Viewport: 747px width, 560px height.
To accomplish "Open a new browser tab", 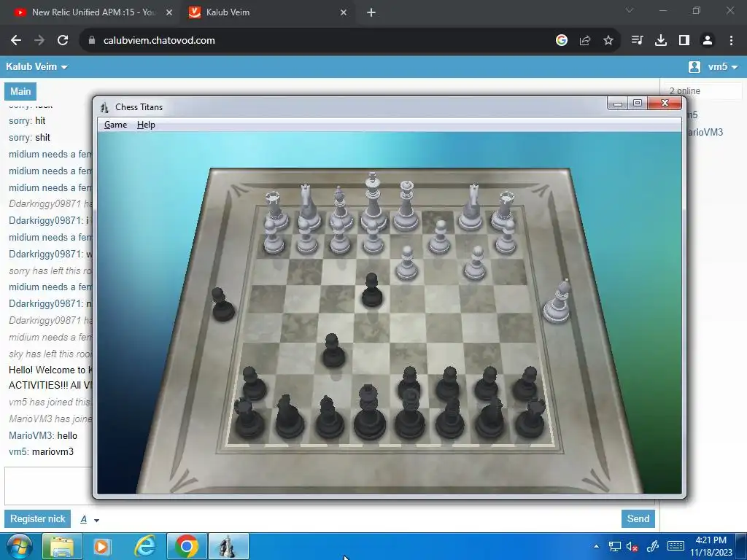I will click(371, 12).
